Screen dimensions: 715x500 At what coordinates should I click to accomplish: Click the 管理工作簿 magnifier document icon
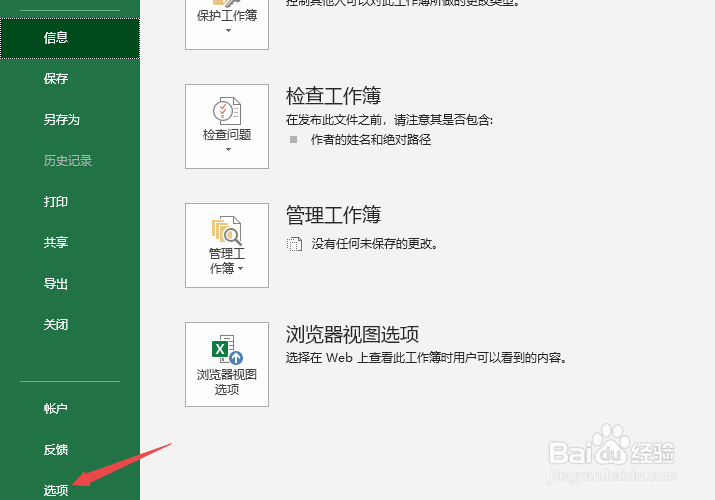pyautogui.click(x=227, y=231)
